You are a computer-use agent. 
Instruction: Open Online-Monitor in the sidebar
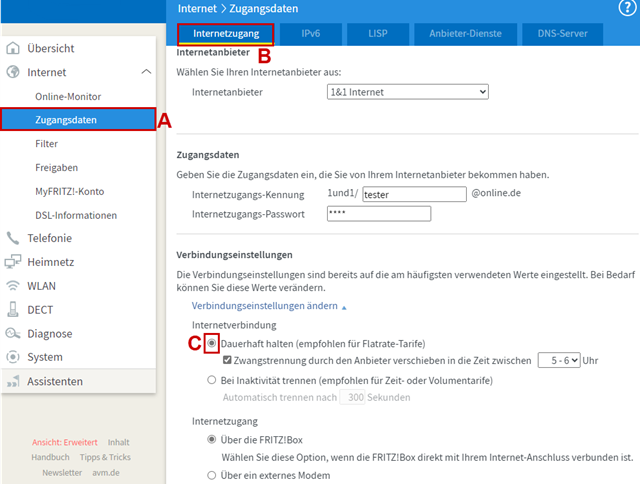pyautogui.click(x=68, y=96)
